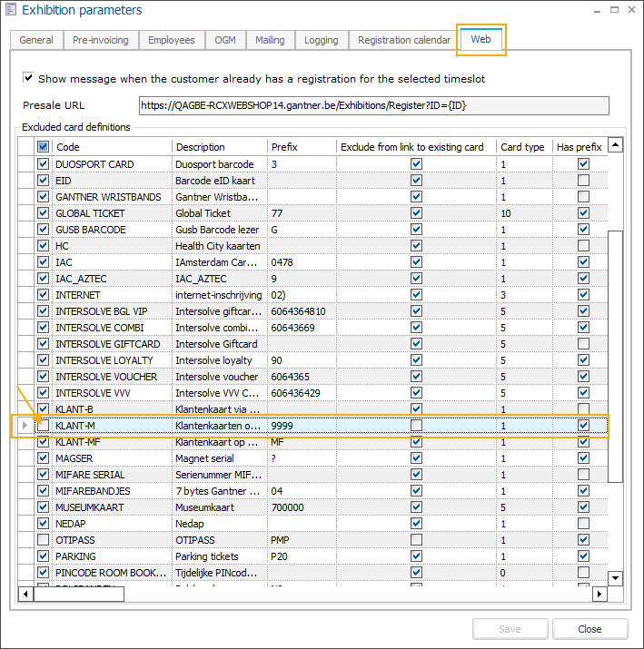Check the OTIPASS row checkbox
Screen dimensions: 644x649
pyautogui.click(x=44, y=539)
